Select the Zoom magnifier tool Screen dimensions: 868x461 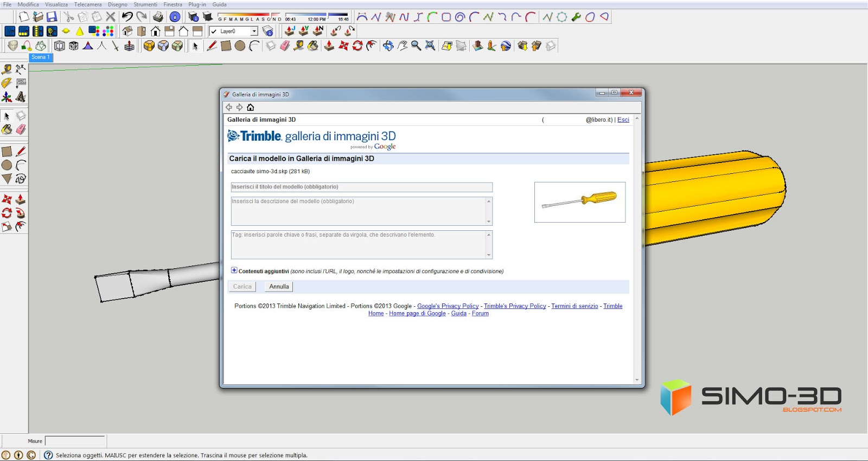(x=416, y=46)
